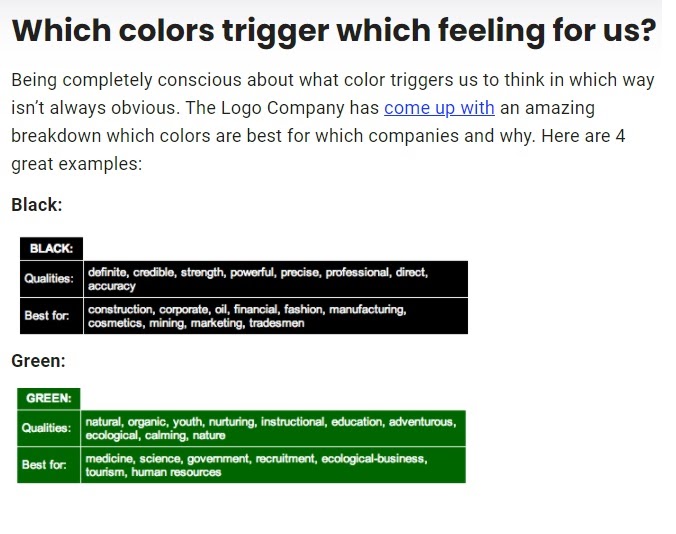Open the "come up with" link
The width and height of the screenshot is (676, 534).
pyautogui.click(x=439, y=108)
